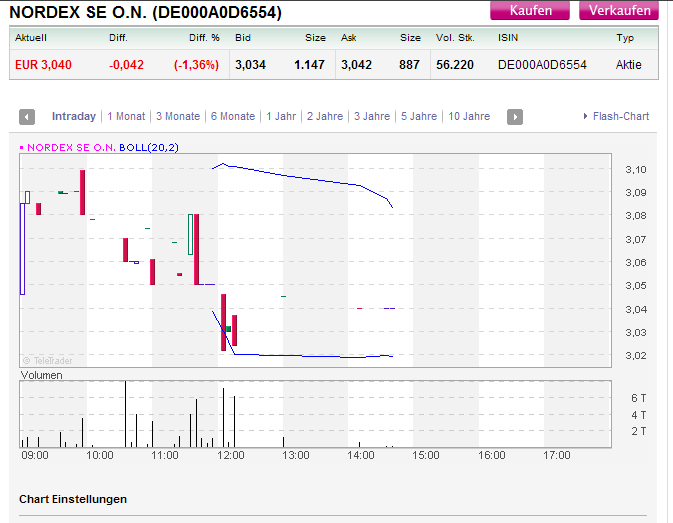Show the 1 Jahr chart
Image resolution: width=673 pixels, height=523 pixels.
(281, 116)
